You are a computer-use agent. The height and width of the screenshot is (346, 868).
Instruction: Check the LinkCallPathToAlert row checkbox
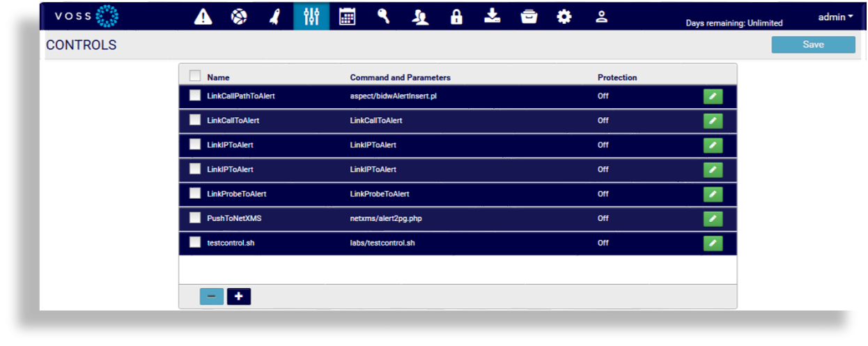pyautogui.click(x=195, y=96)
